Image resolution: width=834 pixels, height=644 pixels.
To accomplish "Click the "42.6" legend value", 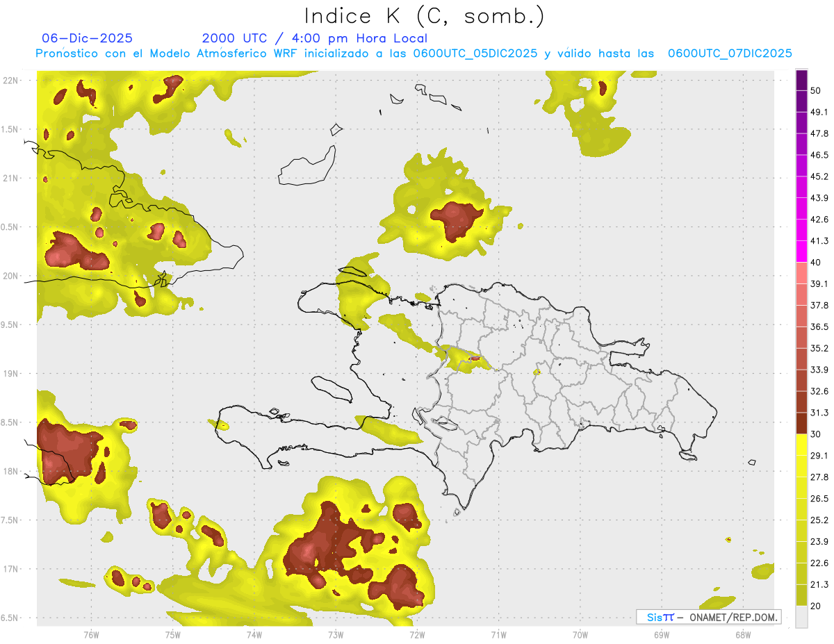I will point(819,220).
